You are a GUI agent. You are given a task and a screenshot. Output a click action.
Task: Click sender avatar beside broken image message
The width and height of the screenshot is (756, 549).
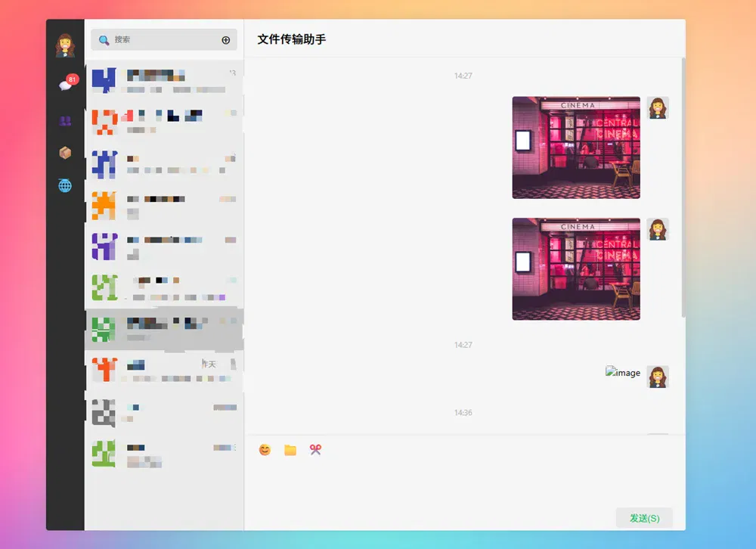click(658, 377)
